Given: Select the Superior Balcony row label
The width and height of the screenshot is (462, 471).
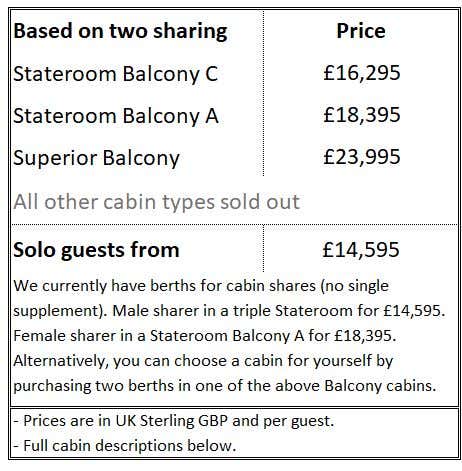Looking at the screenshot, I should click(x=96, y=158).
